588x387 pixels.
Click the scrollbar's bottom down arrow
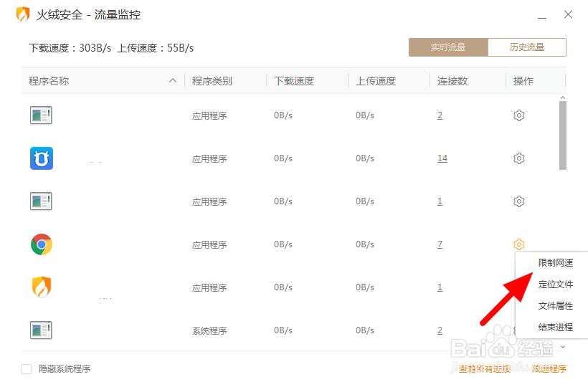click(562, 347)
